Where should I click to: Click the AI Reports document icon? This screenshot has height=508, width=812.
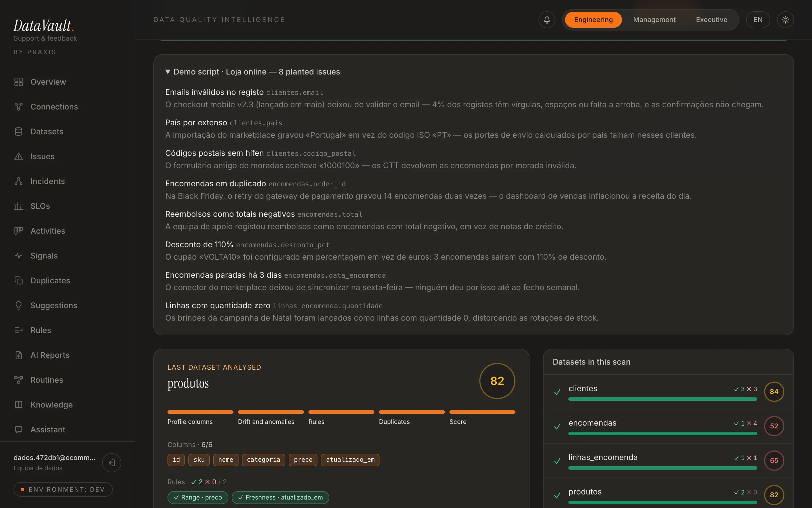(18, 355)
